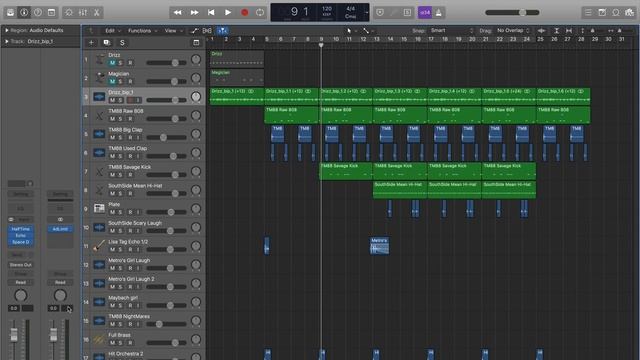Click the Waveform Zoom icon
640x360 pixels.
coord(541,31)
